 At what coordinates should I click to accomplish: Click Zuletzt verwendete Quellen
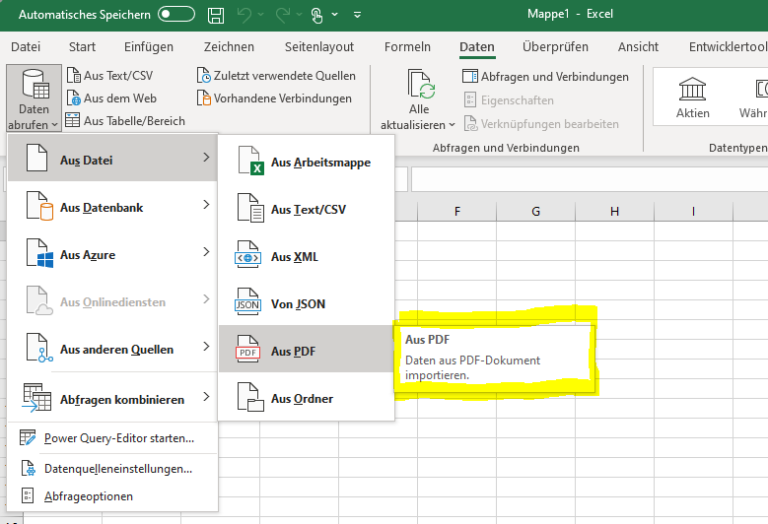276,75
